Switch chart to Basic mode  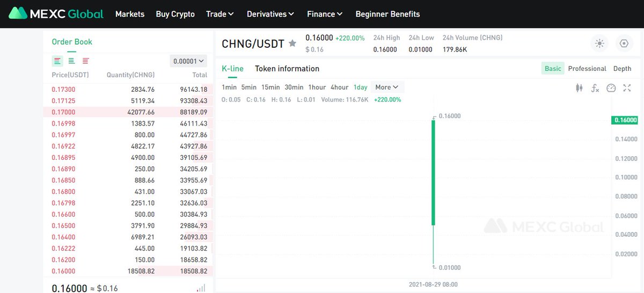click(553, 68)
